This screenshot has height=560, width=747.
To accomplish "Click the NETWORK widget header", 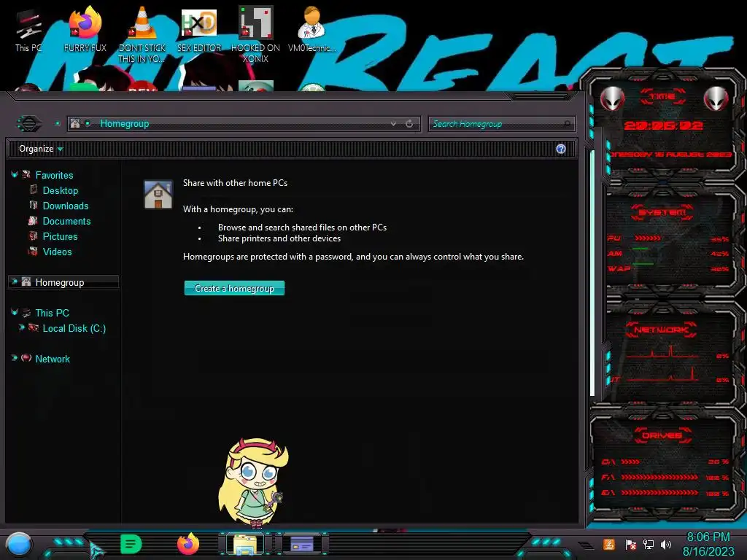I will coord(661,330).
